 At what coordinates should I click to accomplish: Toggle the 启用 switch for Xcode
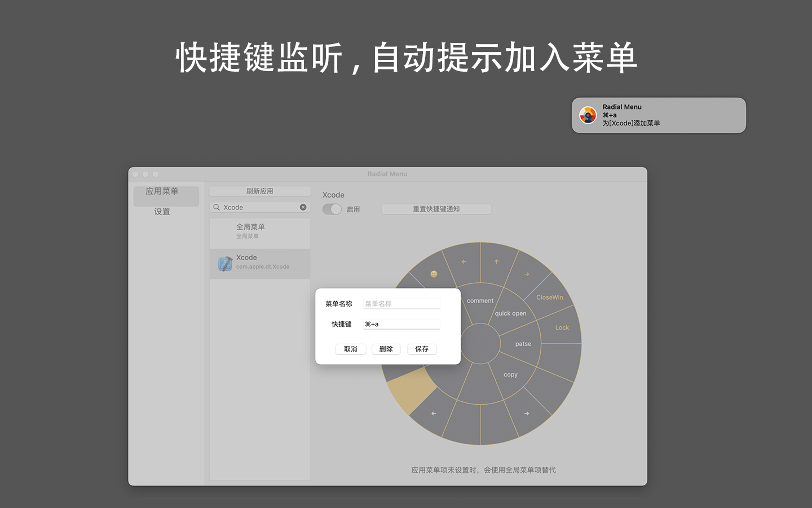tap(332, 209)
